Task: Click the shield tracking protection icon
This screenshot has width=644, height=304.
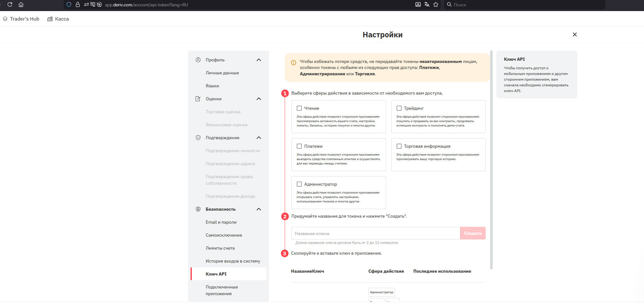Action: [69, 4]
